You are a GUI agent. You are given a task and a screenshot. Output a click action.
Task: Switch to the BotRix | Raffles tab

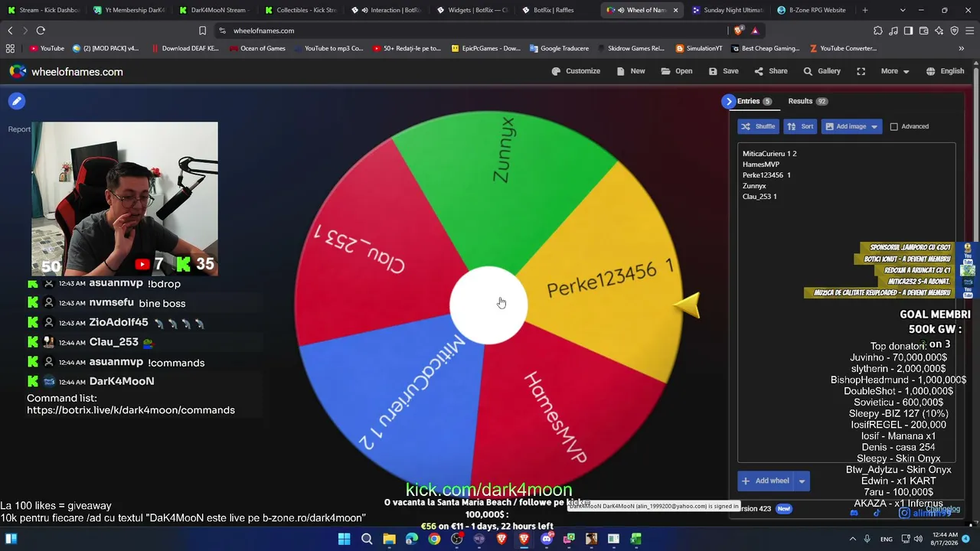[x=547, y=10]
